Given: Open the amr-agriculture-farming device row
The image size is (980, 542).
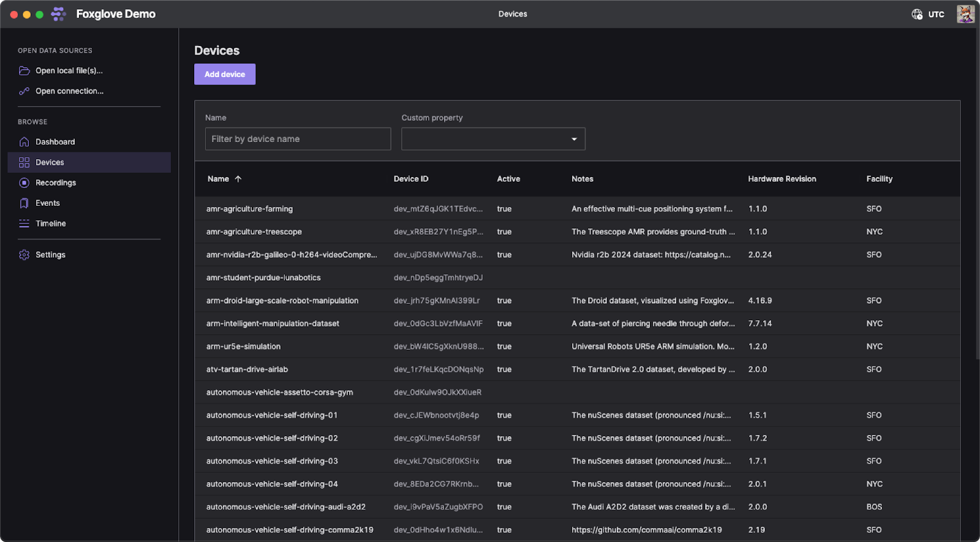Looking at the screenshot, I should point(249,209).
